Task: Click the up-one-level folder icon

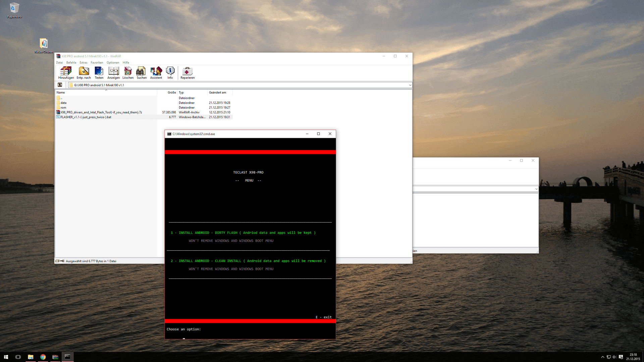Action: [60, 85]
